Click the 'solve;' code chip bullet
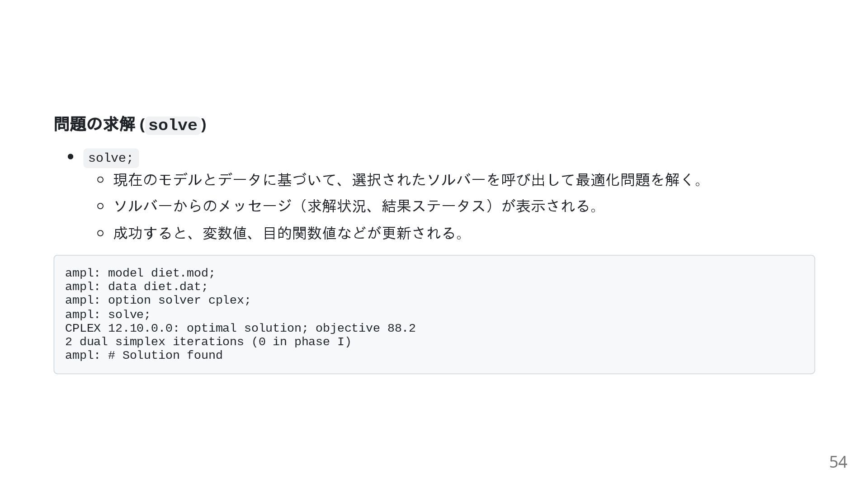The image size is (868, 488). coord(111,158)
